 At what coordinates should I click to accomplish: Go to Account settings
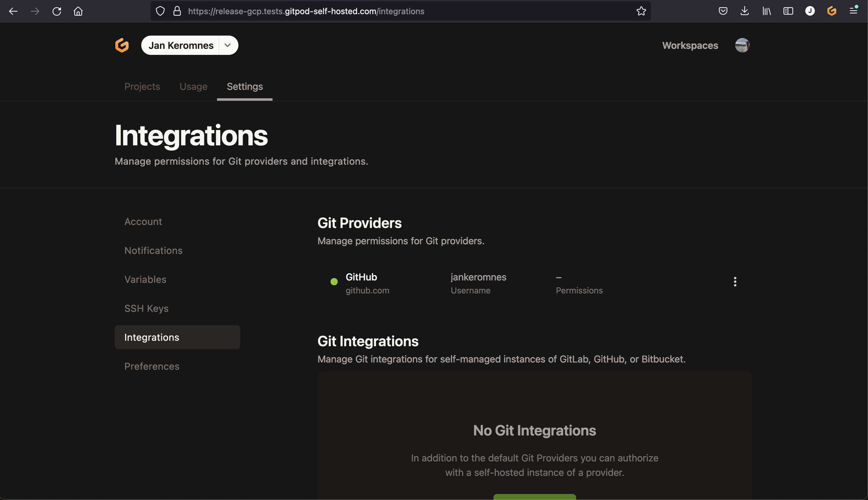[x=143, y=221]
